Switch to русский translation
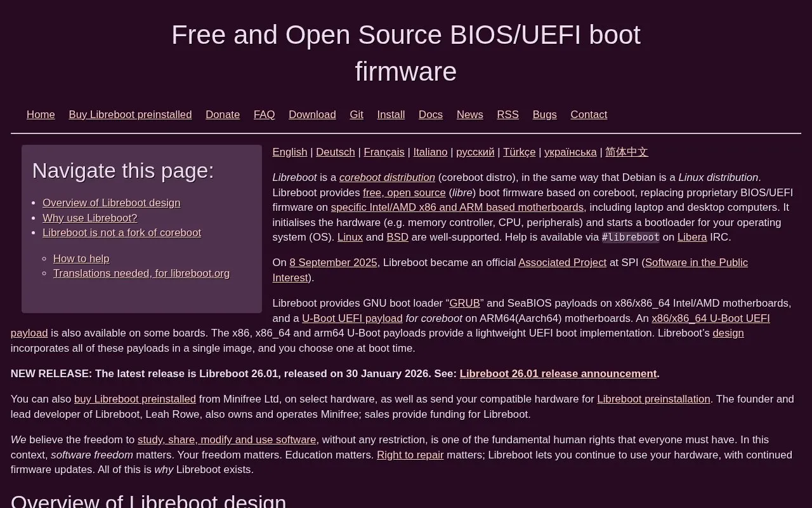Image resolution: width=812 pixels, height=508 pixels. click(x=475, y=152)
